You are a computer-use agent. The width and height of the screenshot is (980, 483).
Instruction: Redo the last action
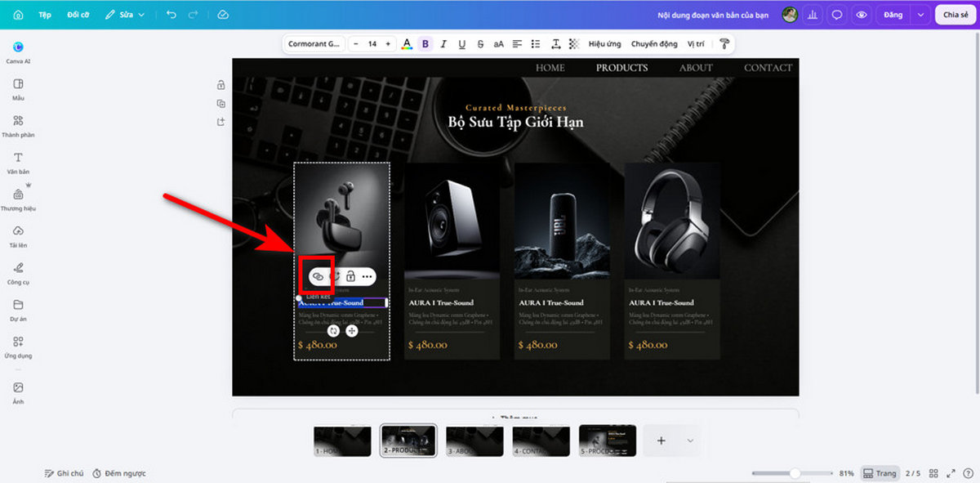pos(193,15)
